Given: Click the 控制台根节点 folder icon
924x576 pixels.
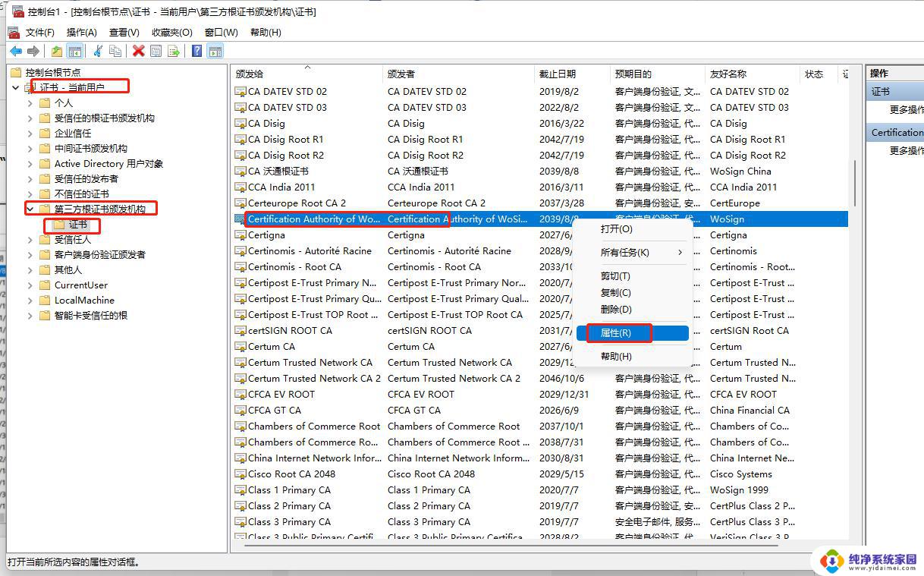Looking at the screenshot, I should 16,72.
